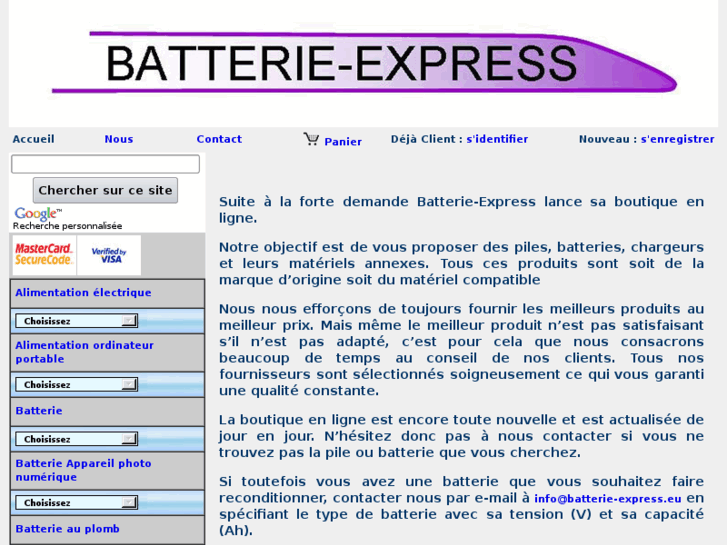Click paragraph starting 'La boutique en ligne'
Viewport: 727px width, 545px height.
461,436
